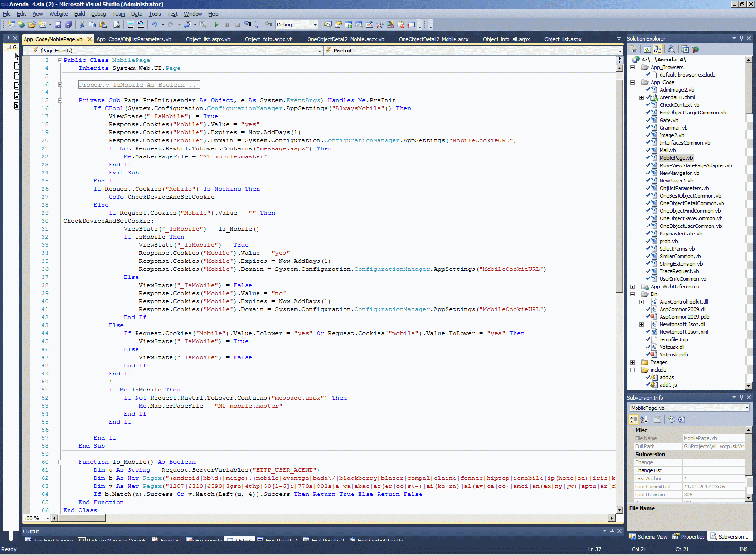Click Refresh icon in Solution Explorer
Viewport: 756px width, 556px height.
point(647,50)
